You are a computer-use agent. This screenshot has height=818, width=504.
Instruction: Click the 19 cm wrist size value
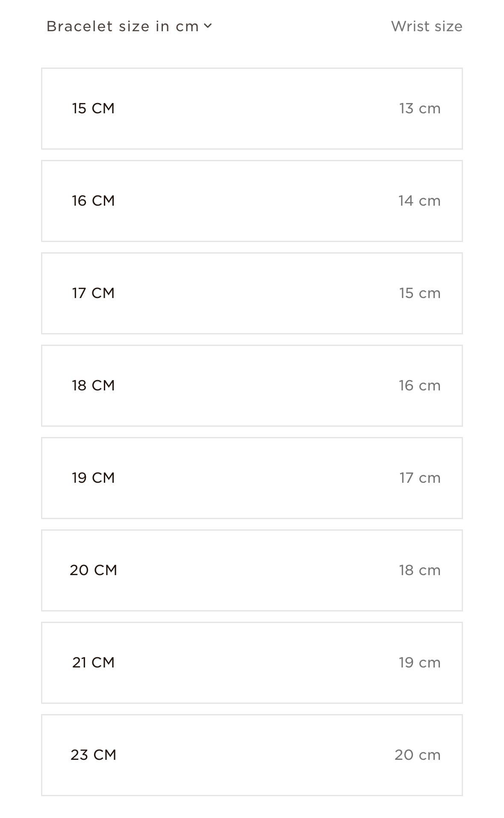coord(419,663)
